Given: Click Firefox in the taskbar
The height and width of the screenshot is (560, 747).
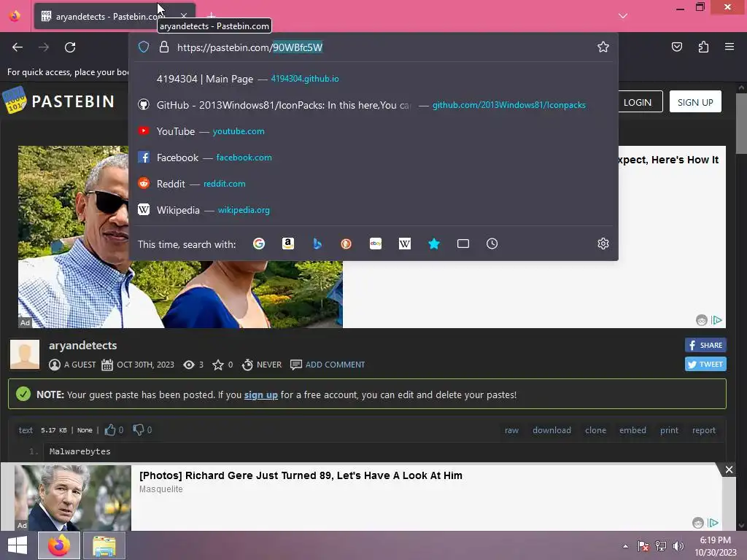Looking at the screenshot, I should (59, 545).
